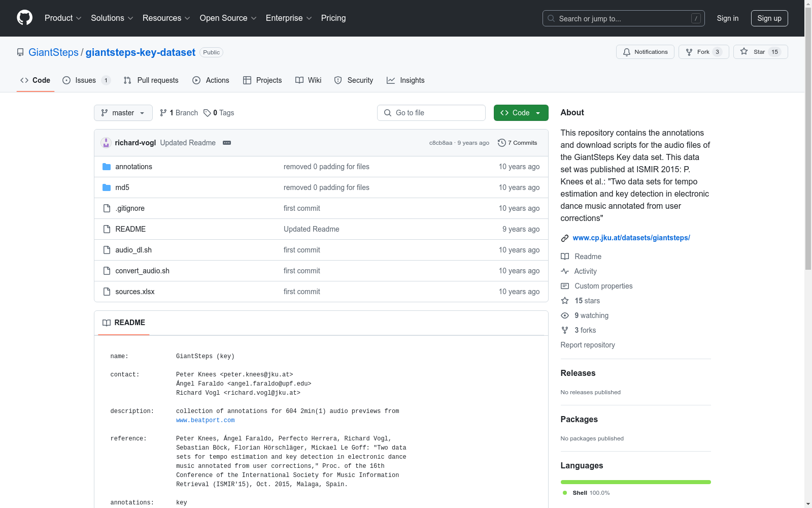Open the Projects tab
The image size is (812, 508).
[x=262, y=80]
